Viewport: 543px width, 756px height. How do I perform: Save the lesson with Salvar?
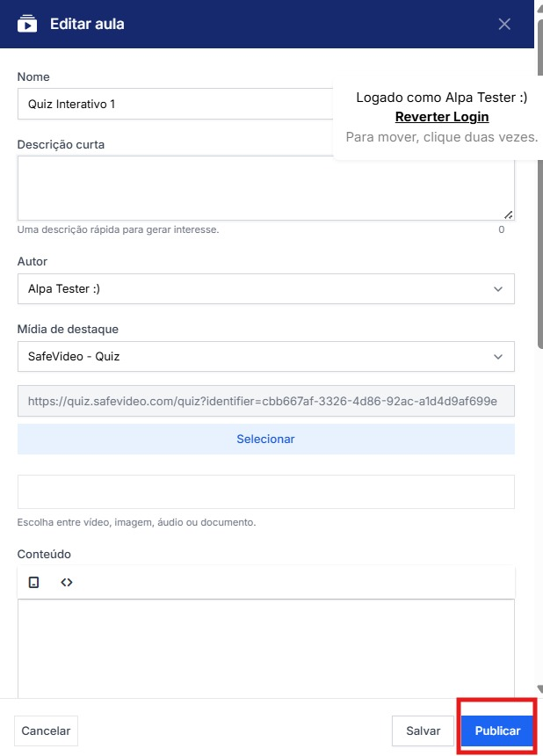423,731
